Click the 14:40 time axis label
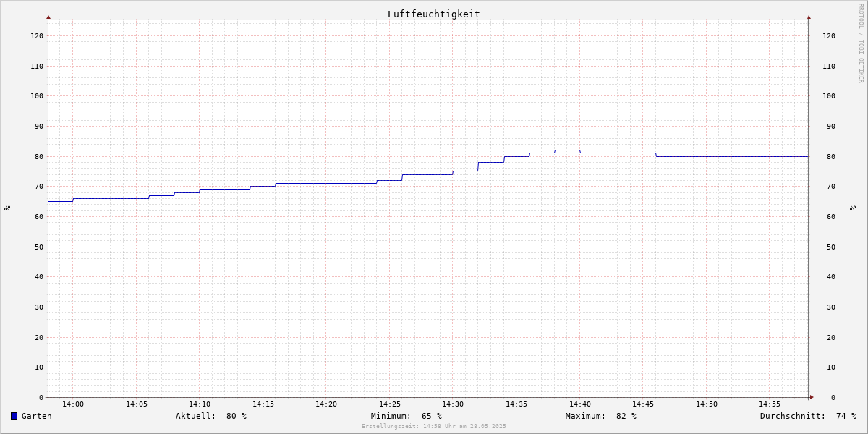The width and height of the screenshot is (868, 434). [580, 404]
